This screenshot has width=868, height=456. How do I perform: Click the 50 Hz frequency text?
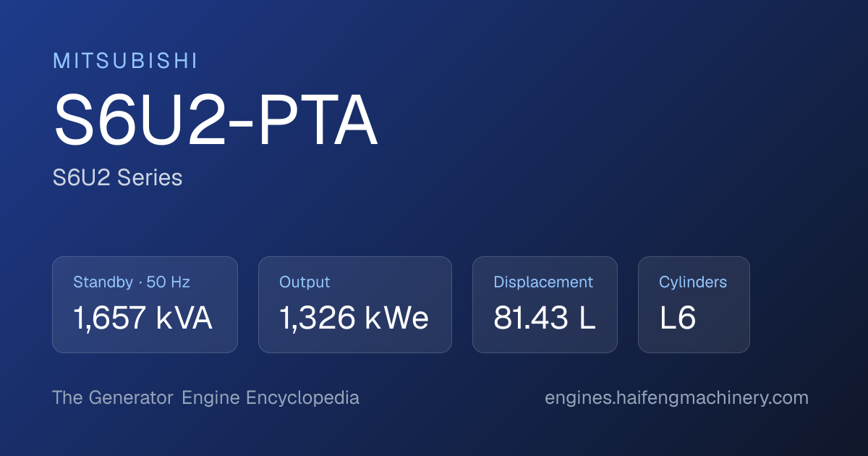[169, 282]
